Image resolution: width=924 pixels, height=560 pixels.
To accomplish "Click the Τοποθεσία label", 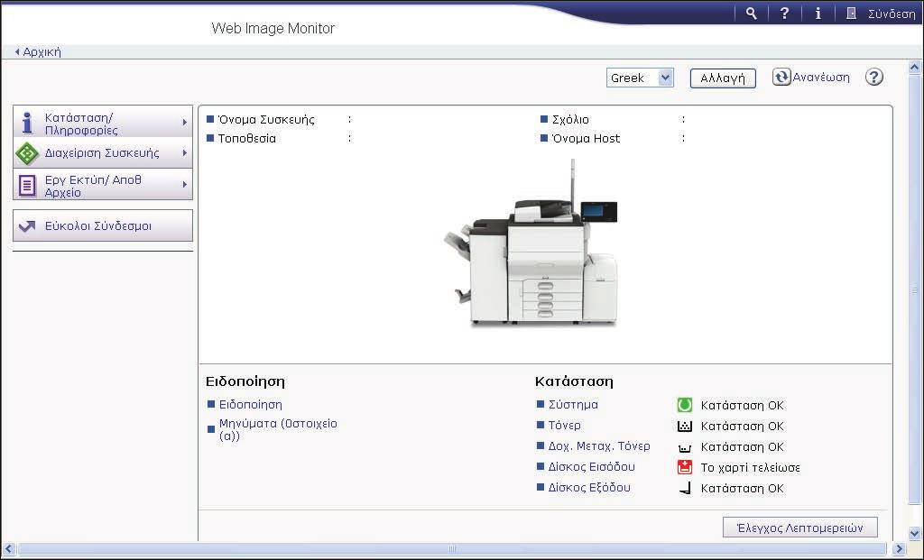I will point(246,138).
